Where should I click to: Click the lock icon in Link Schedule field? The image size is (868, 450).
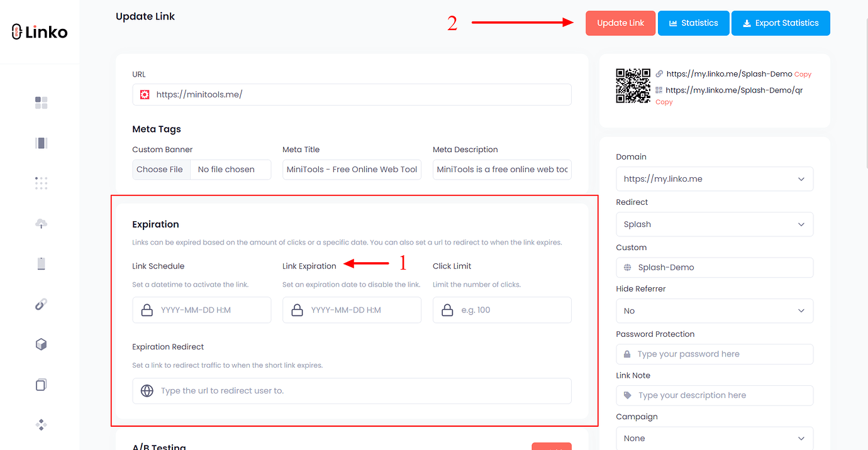coord(146,310)
